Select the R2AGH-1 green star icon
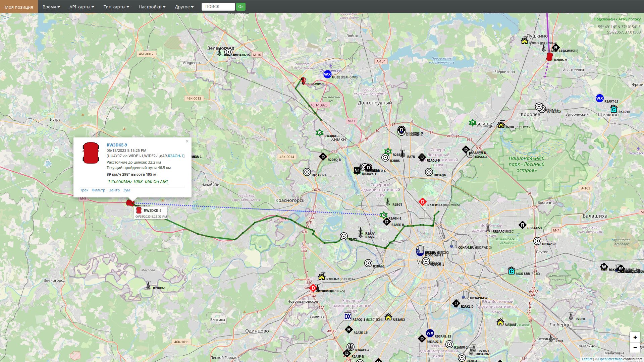644x362 pixels. (x=384, y=215)
